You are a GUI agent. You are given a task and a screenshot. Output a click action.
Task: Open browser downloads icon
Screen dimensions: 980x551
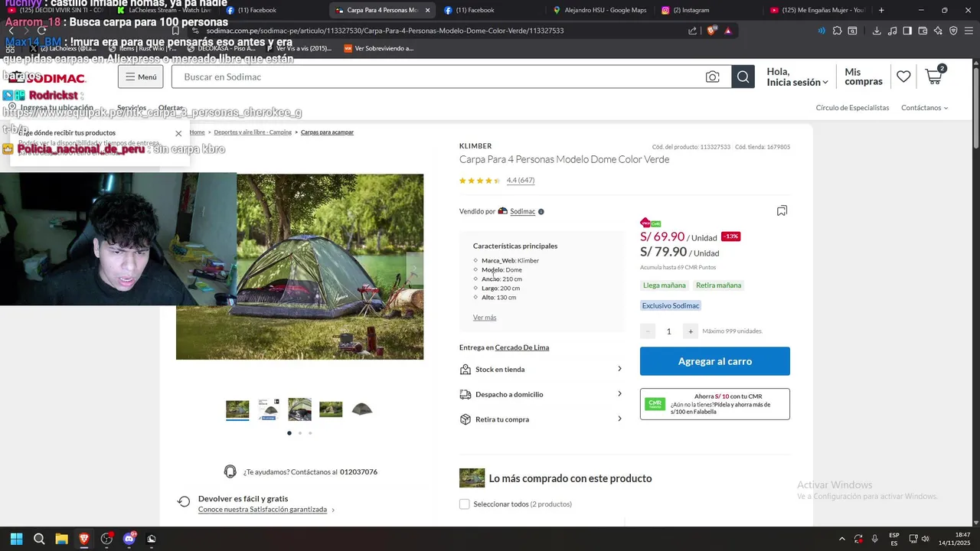pos(877,31)
